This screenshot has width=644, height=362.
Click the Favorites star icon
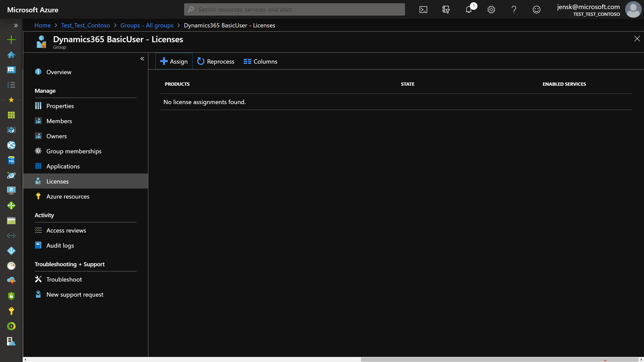(x=11, y=100)
